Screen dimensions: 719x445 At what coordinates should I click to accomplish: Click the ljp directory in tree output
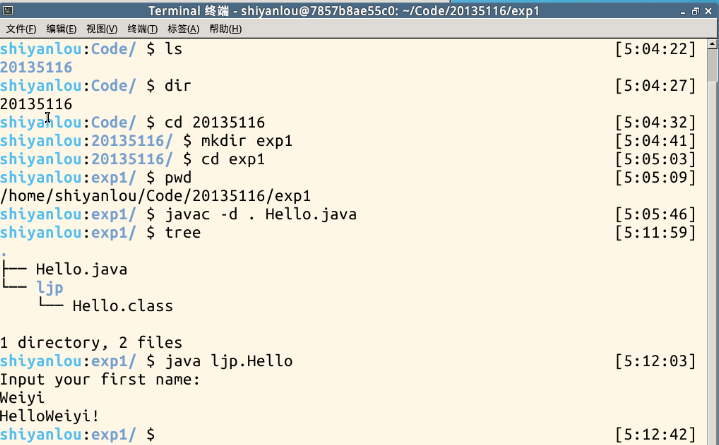(x=50, y=288)
